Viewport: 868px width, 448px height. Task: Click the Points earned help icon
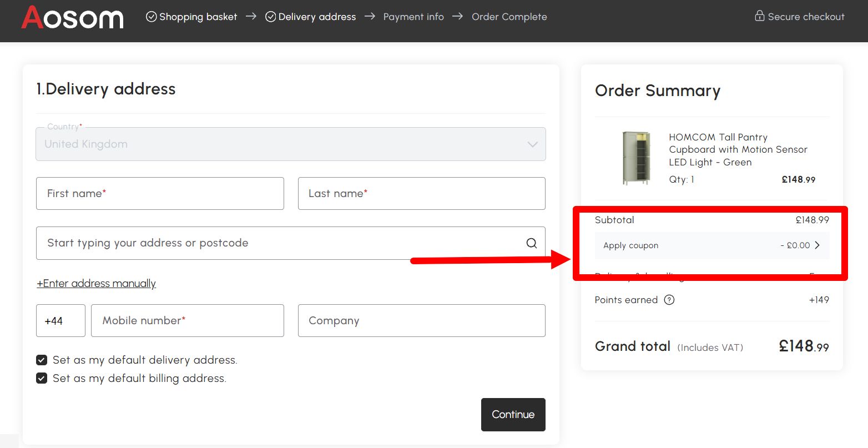669,300
